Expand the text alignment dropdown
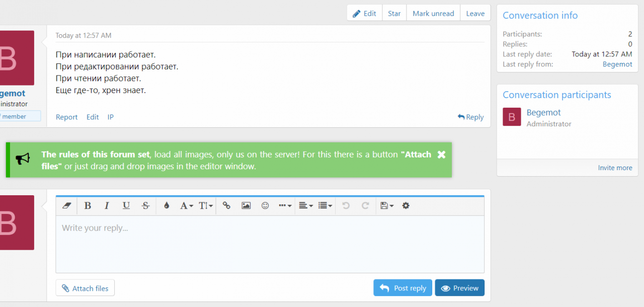 [305, 205]
